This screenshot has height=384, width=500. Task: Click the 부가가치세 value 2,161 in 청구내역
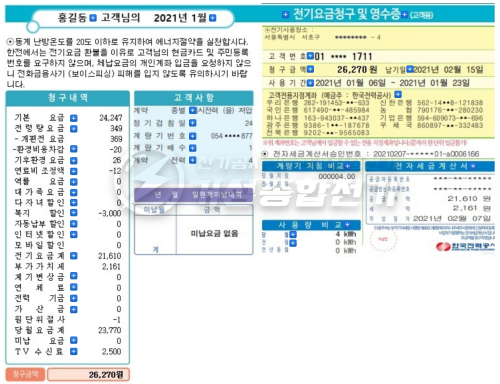(111, 267)
